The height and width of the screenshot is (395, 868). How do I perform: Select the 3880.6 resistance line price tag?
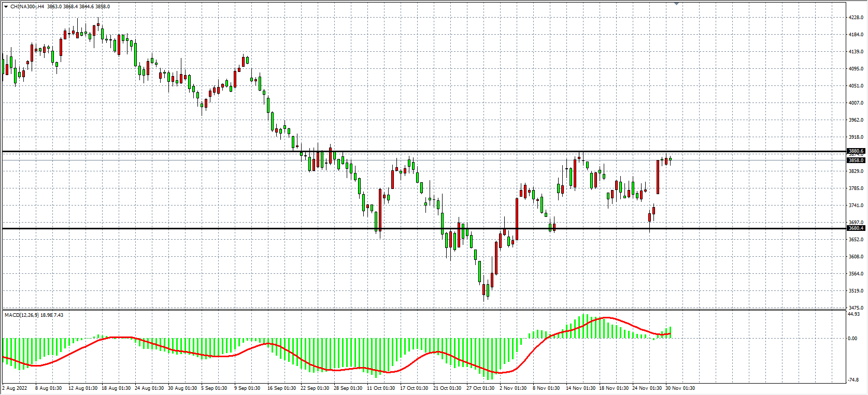856,151
